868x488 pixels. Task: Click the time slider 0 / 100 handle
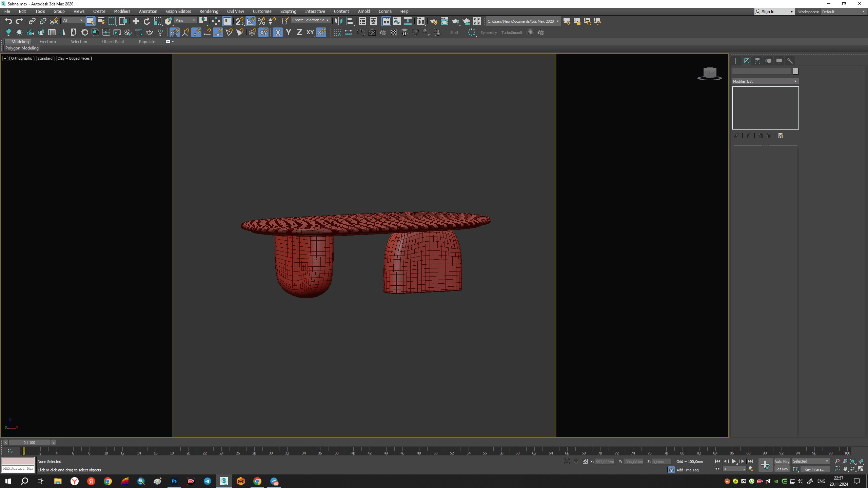(29, 442)
